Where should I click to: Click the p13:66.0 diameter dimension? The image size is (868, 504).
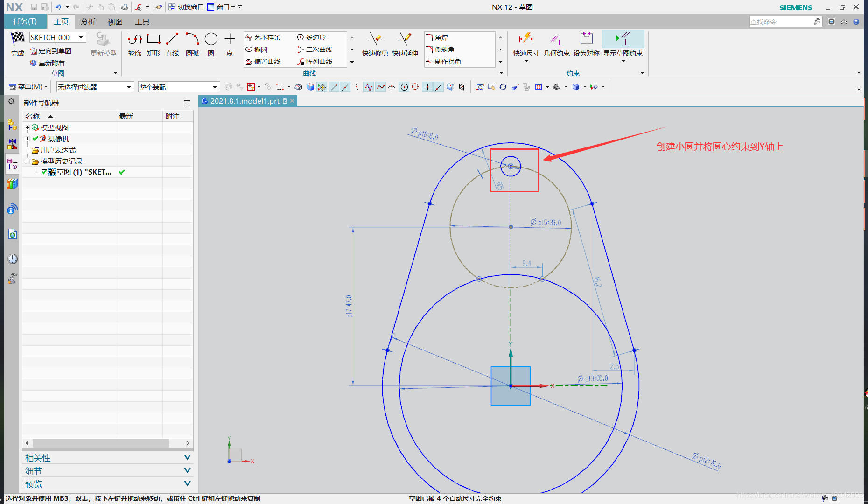pyautogui.click(x=593, y=378)
